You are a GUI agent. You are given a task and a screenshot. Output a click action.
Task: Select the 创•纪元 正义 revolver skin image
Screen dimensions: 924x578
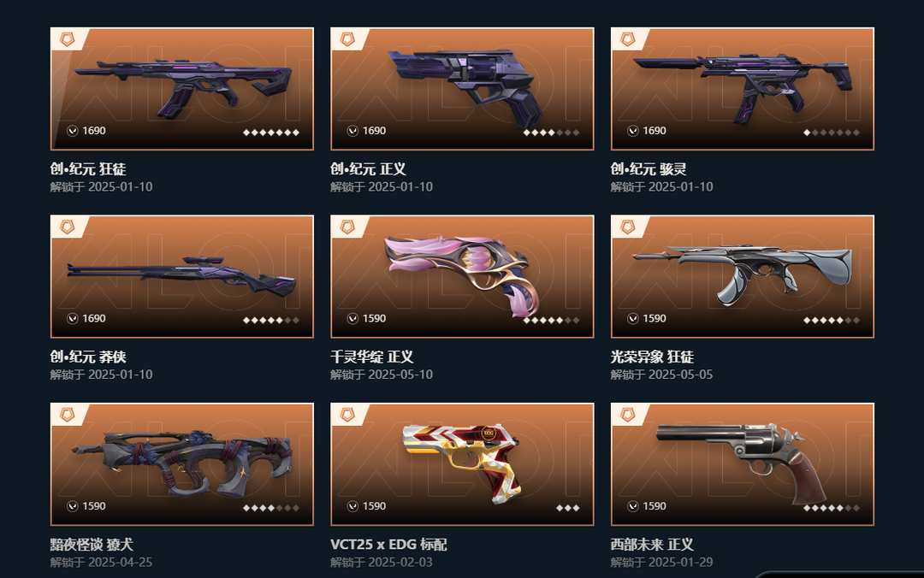coord(467,87)
